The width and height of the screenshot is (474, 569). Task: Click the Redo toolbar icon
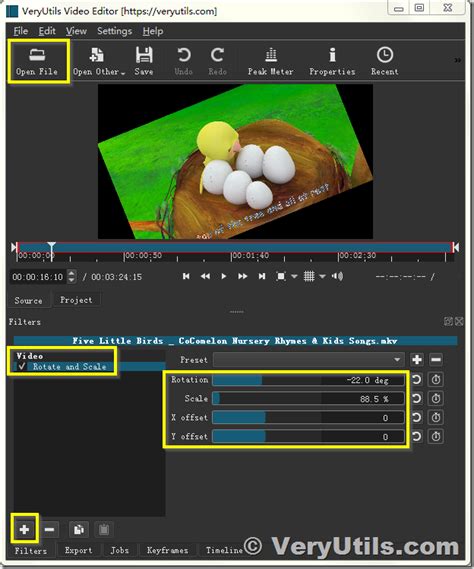point(217,62)
